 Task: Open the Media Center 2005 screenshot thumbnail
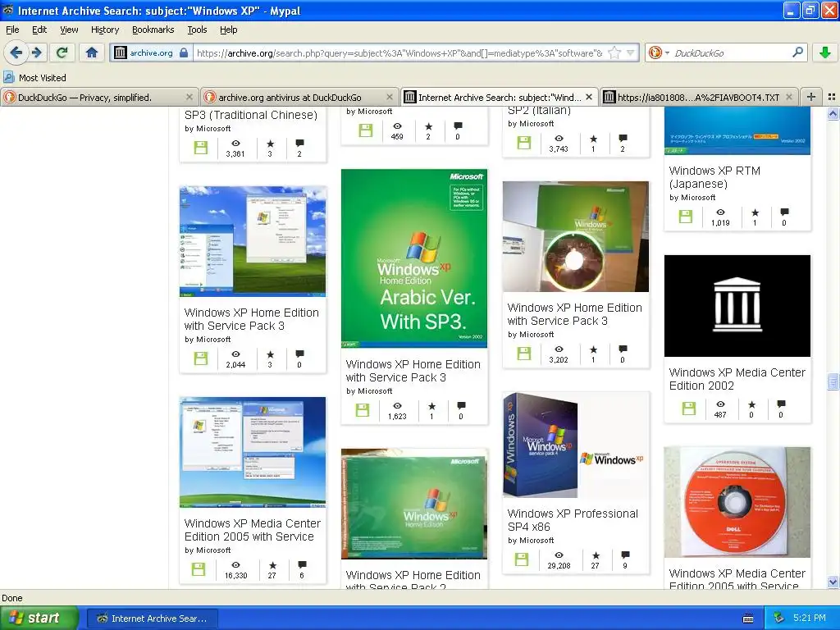pyautogui.click(x=253, y=452)
